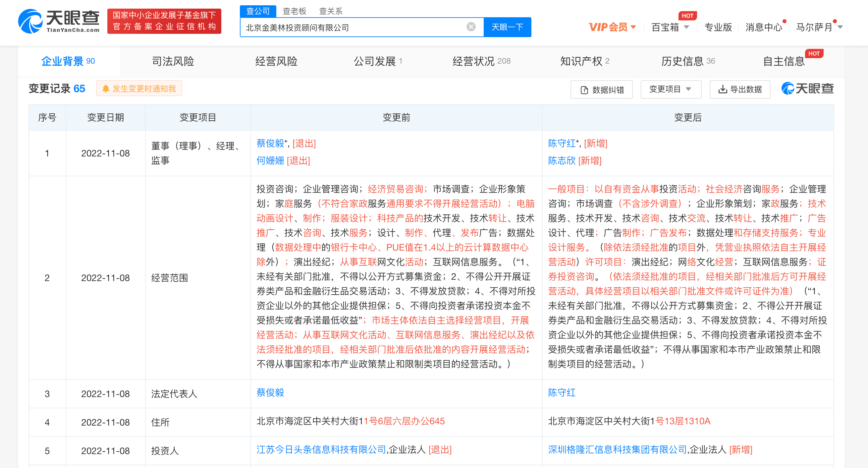The image size is (868, 468).
Task: Open the 经营风险 tab
Action: coord(276,61)
